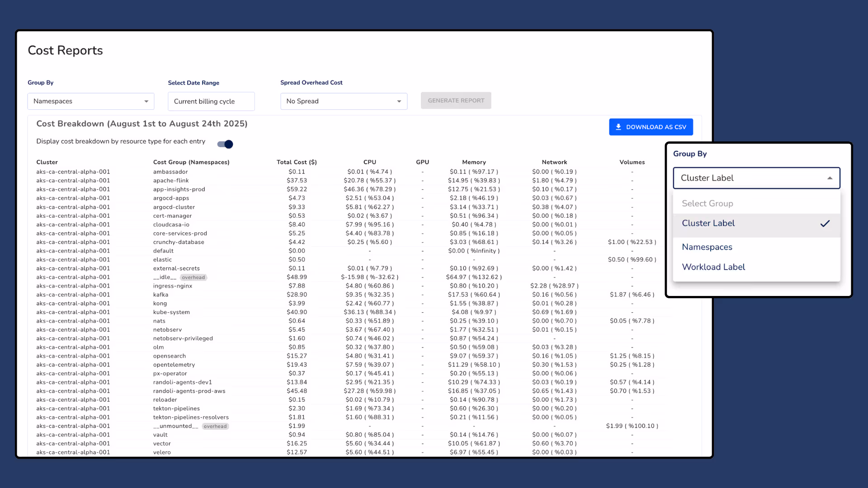This screenshot has width=868, height=488.
Task: Click the external-secrets namespace entry
Action: [176, 268]
